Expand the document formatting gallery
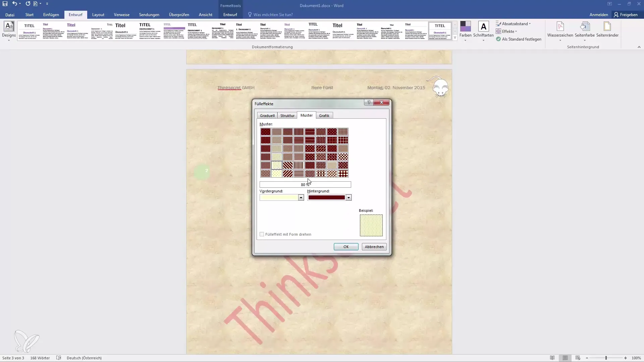The height and width of the screenshot is (362, 644). pyautogui.click(x=455, y=38)
